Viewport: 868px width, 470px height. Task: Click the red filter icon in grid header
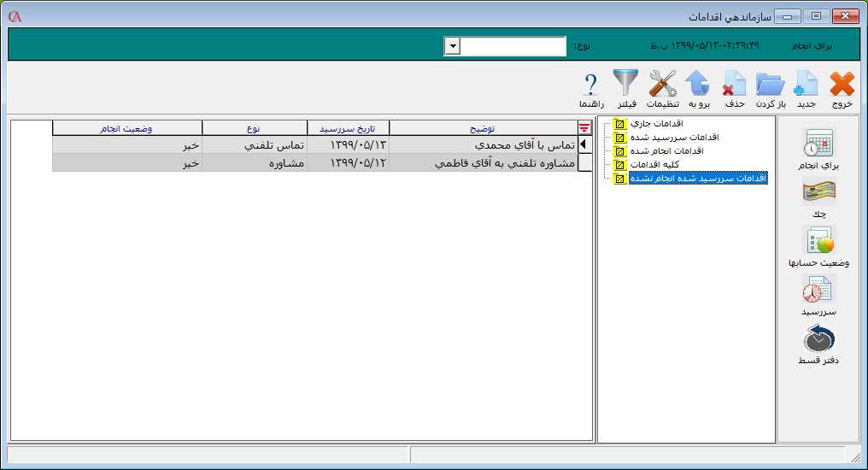pos(584,128)
